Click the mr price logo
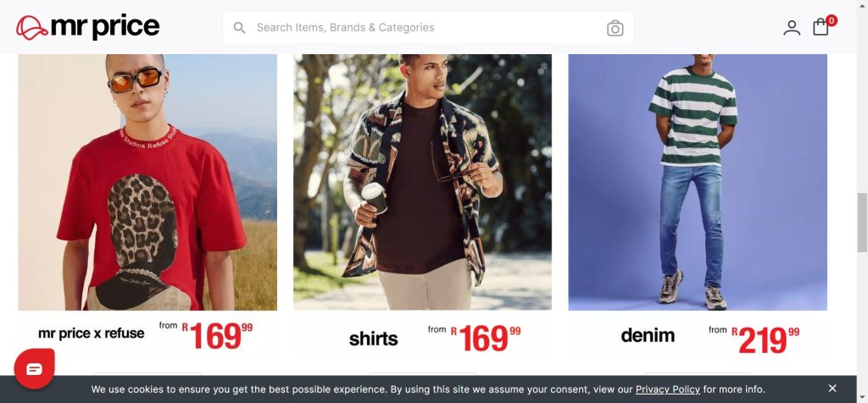The width and height of the screenshot is (868, 403). tap(87, 26)
